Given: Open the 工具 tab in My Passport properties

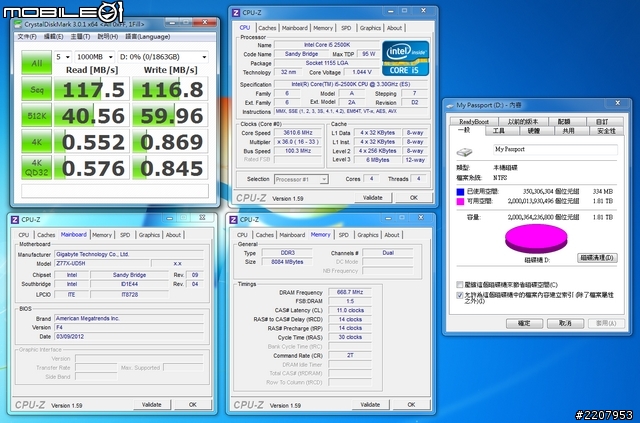Looking at the screenshot, I should [x=499, y=131].
